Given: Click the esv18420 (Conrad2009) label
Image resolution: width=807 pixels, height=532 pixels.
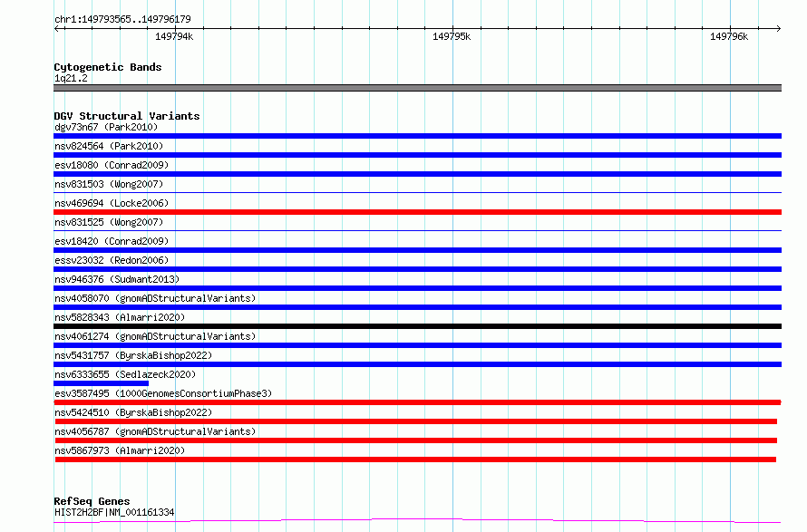Looking at the screenshot, I should (112, 241).
